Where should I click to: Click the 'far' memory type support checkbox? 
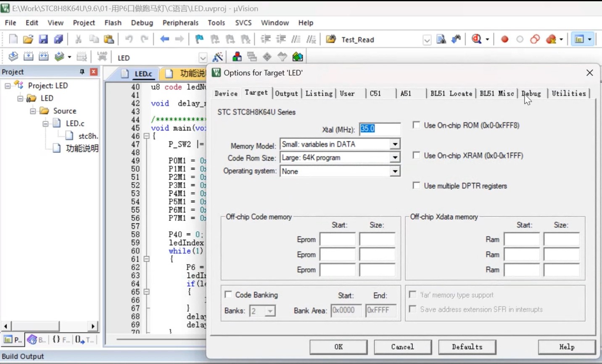413,295
